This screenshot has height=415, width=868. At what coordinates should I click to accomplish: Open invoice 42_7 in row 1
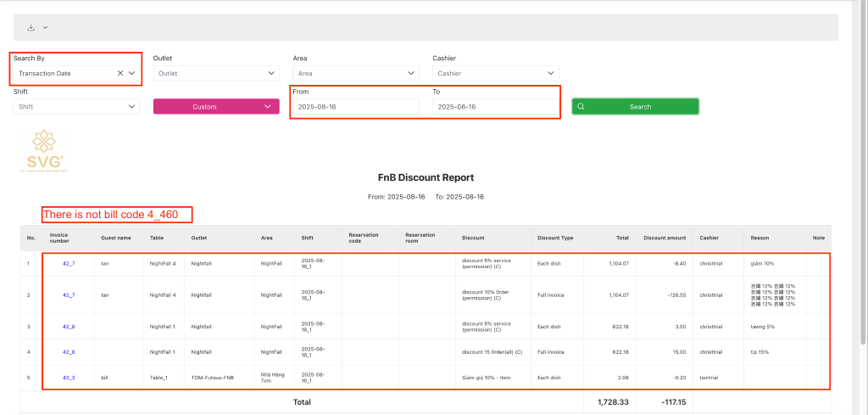(x=69, y=264)
